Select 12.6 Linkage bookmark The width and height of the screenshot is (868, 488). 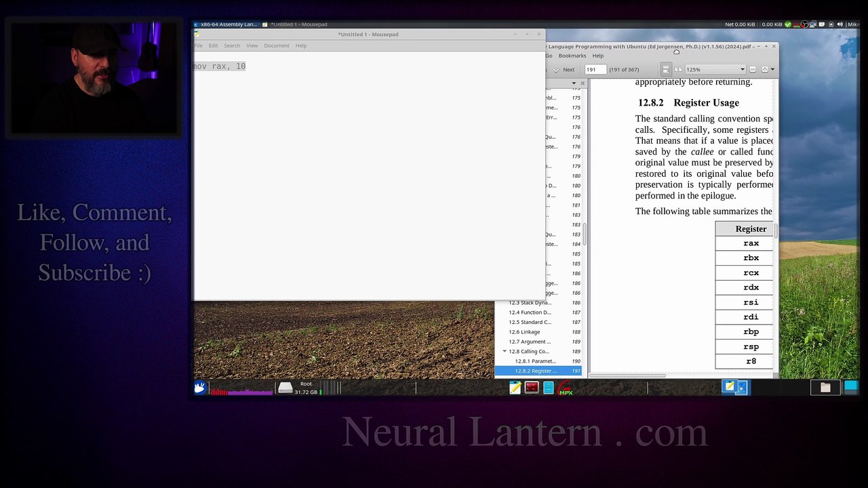pyautogui.click(x=524, y=332)
